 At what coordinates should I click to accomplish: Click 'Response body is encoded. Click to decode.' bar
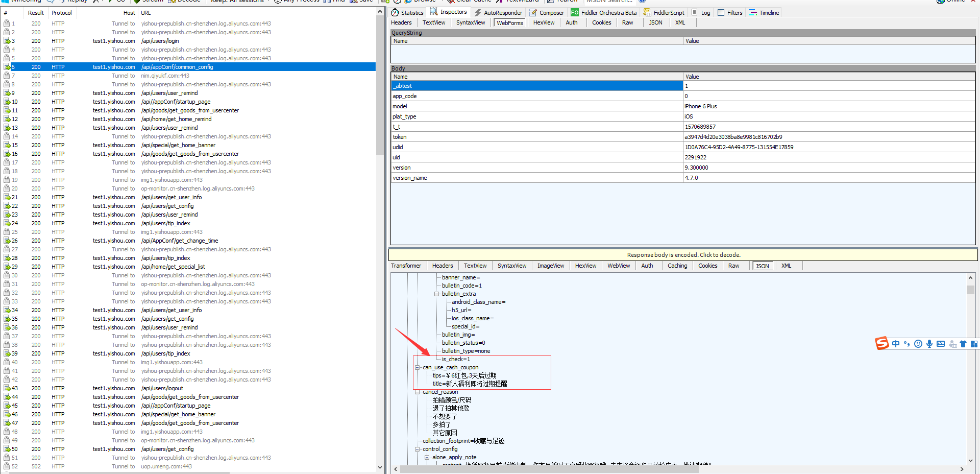coord(683,255)
